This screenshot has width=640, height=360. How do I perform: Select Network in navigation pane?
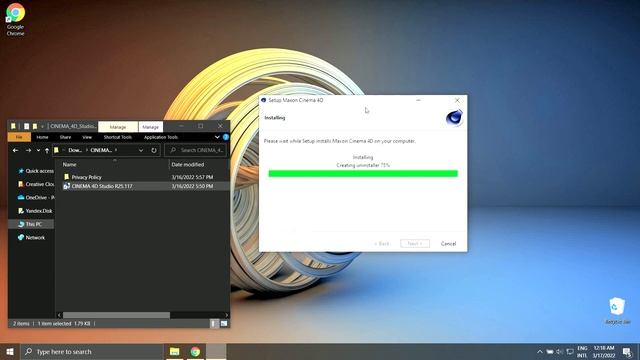click(x=31, y=237)
